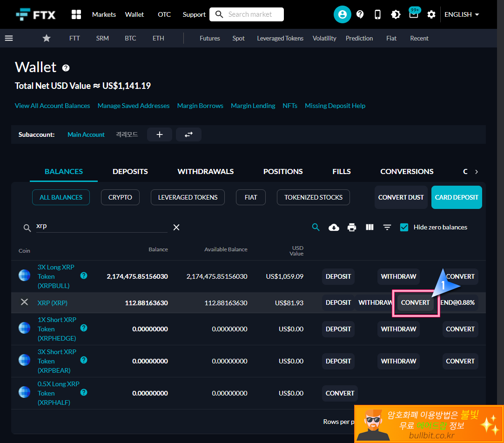Open Margin Borrows link

click(200, 106)
